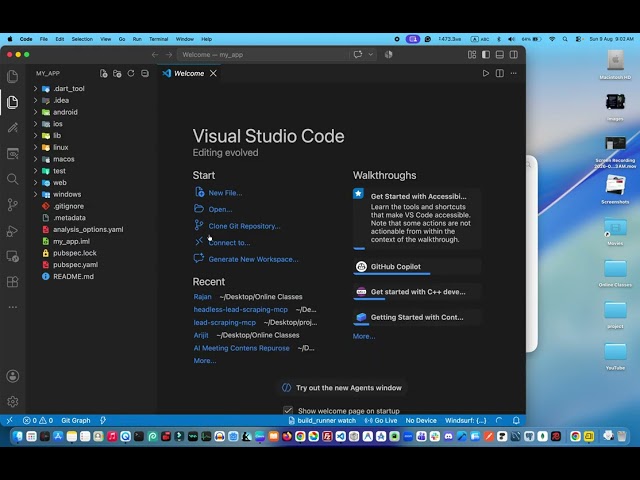Collapse all folders in Explorer
Viewport: 640px width, 480px height.
[x=145, y=73]
